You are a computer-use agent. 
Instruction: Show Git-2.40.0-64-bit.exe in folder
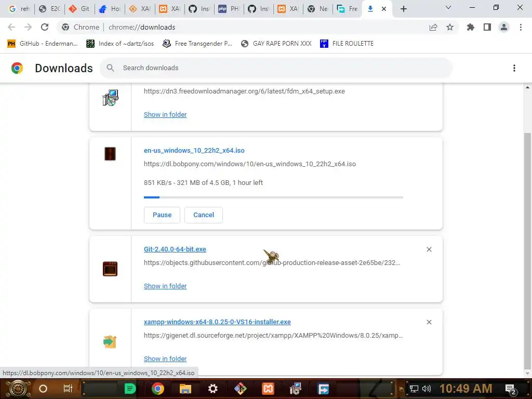[165, 286]
